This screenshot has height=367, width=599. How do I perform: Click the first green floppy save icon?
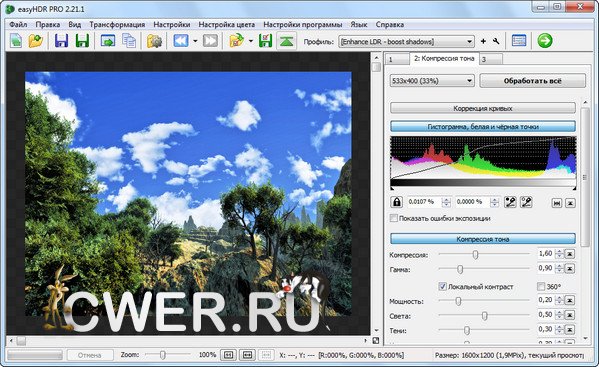point(82,41)
